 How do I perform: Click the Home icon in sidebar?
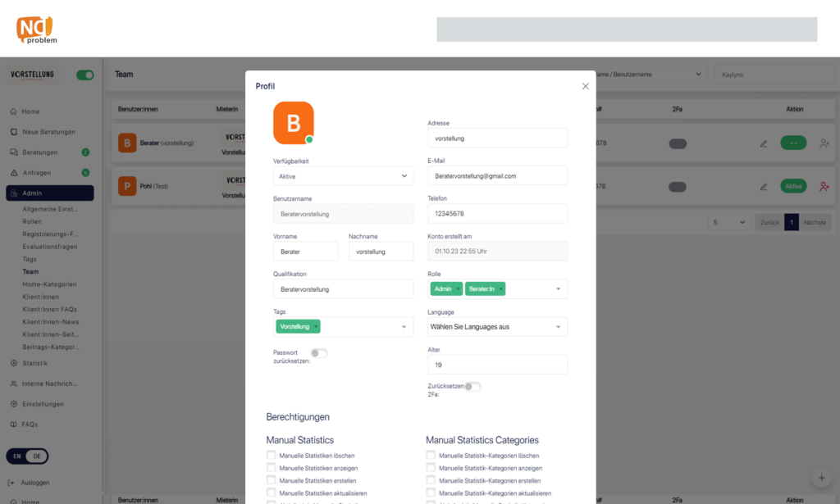pyautogui.click(x=13, y=111)
